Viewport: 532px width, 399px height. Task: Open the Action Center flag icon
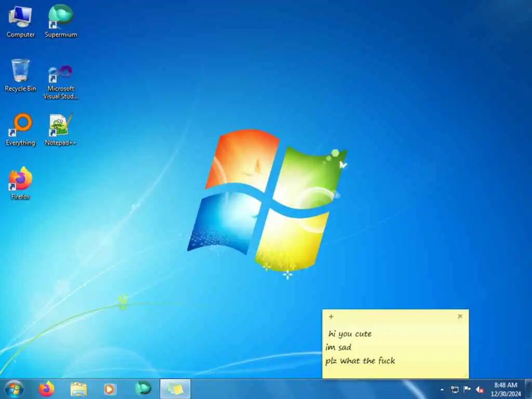click(467, 389)
